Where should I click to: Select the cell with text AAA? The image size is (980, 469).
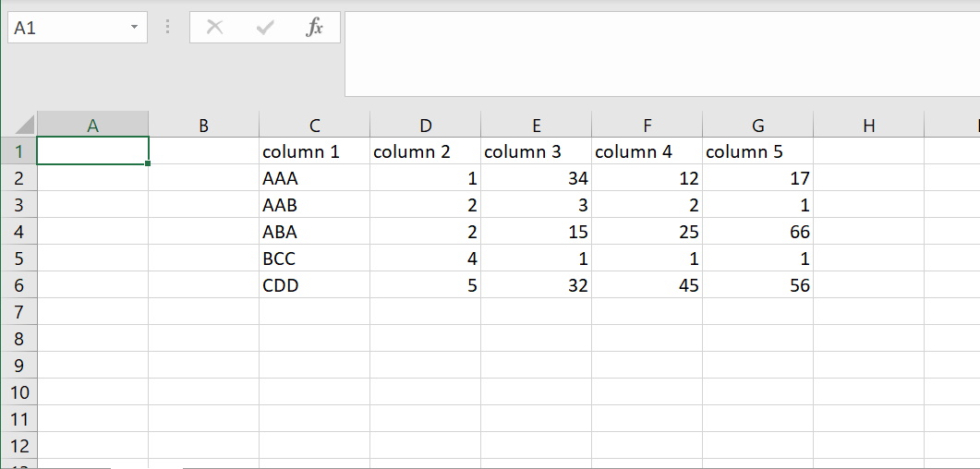(x=314, y=178)
